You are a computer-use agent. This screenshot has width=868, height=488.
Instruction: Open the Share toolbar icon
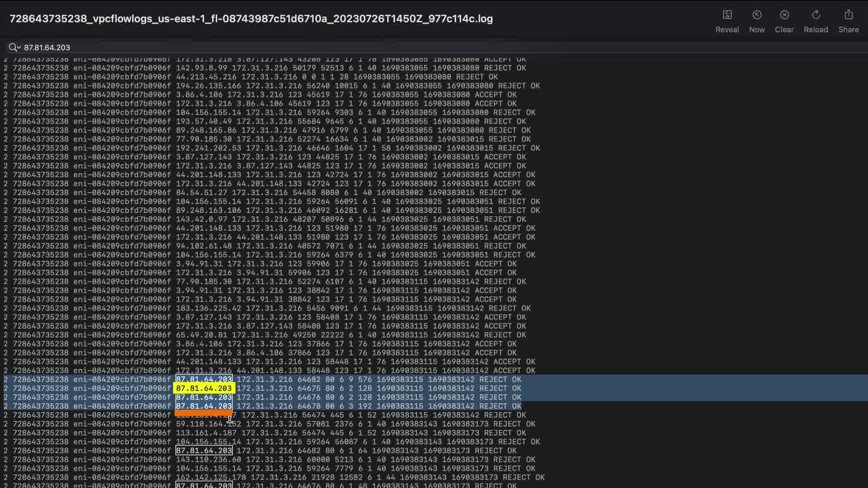849,15
